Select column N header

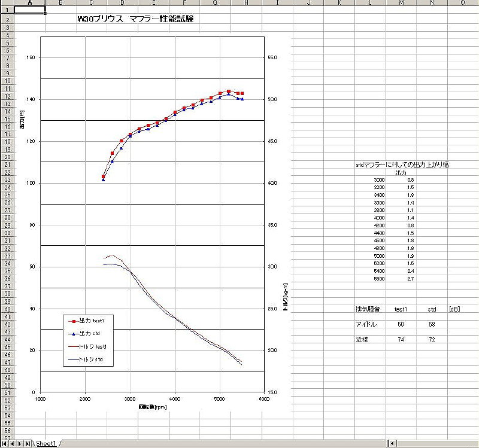click(432, 3)
